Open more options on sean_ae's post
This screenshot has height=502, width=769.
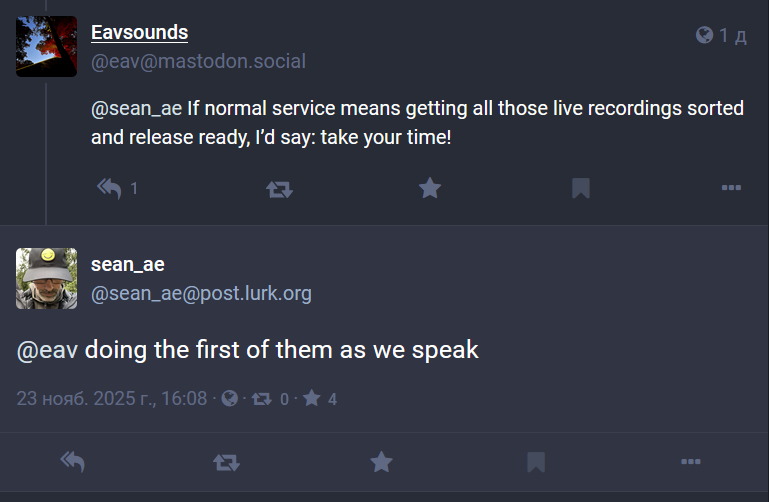pyautogui.click(x=690, y=461)
